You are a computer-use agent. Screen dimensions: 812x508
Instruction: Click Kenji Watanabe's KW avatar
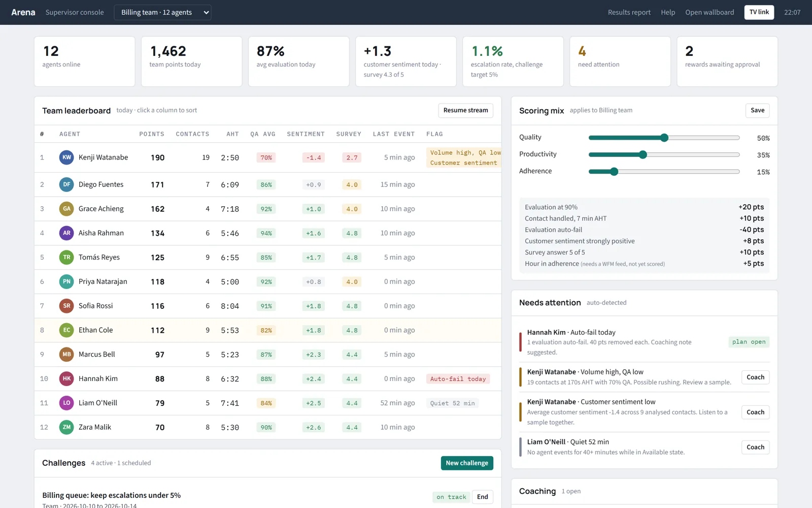[66, 157]
